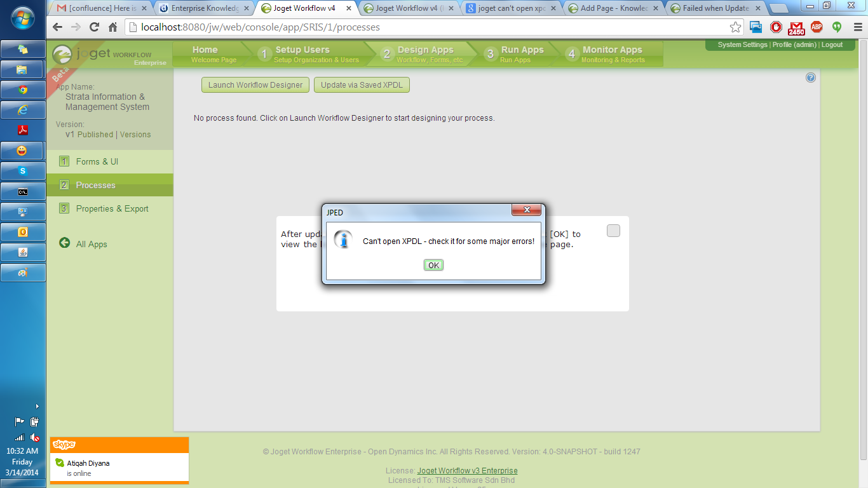The width and height of the screenshot is (868, 488).
Task: Click the browser Back arrow
Action: click(58, 27)
